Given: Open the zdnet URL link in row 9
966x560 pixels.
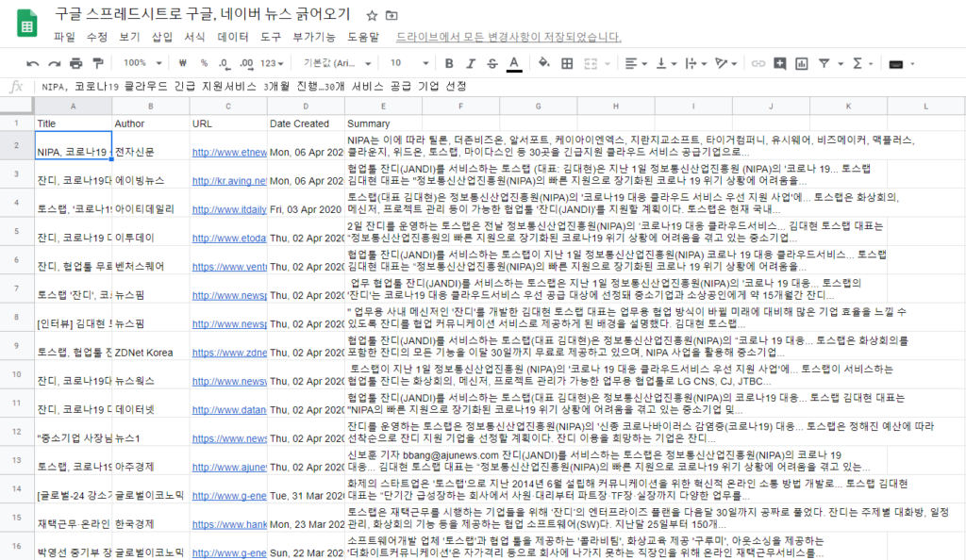Looking at the screenshot, I should click(229, 353).
